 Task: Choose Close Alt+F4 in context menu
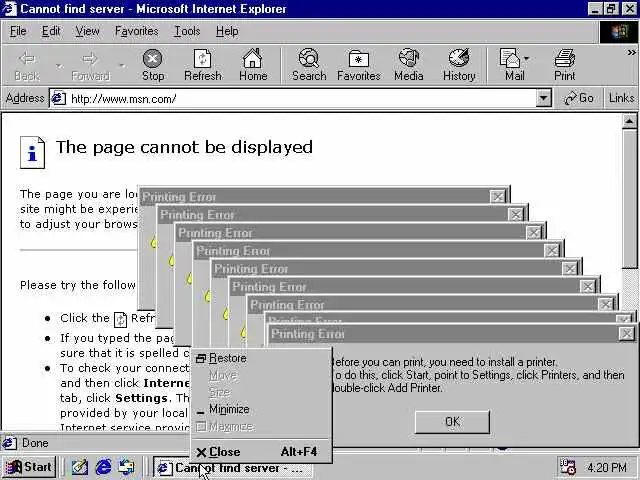261,452
